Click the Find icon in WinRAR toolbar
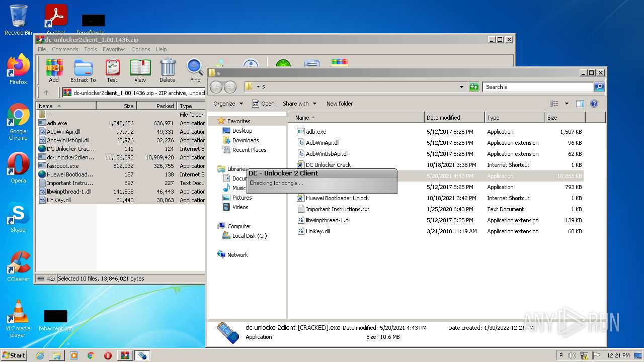The image size is (644, 362). 195,71
